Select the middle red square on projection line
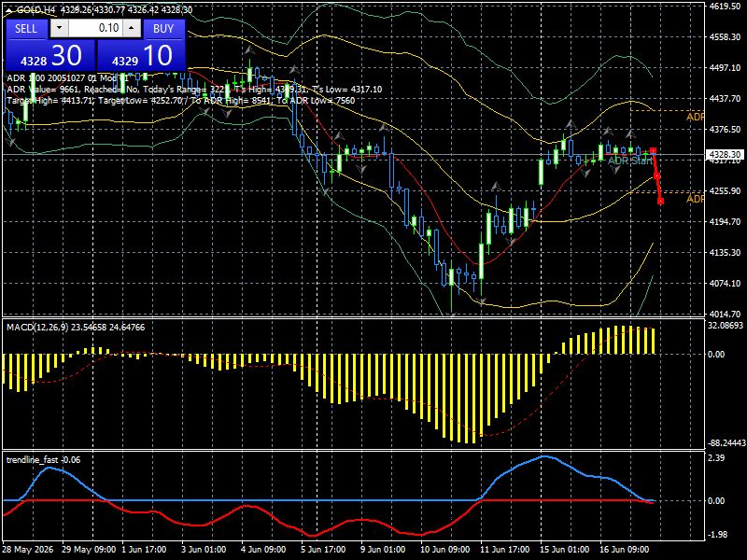The image size is (747, 560). coord(657,176)
